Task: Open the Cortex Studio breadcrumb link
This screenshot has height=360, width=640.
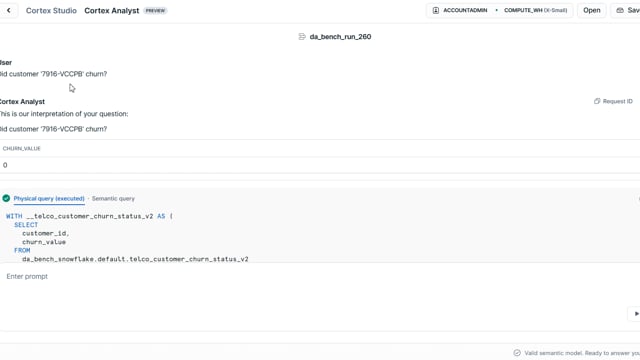Action: tap(51, 11)
